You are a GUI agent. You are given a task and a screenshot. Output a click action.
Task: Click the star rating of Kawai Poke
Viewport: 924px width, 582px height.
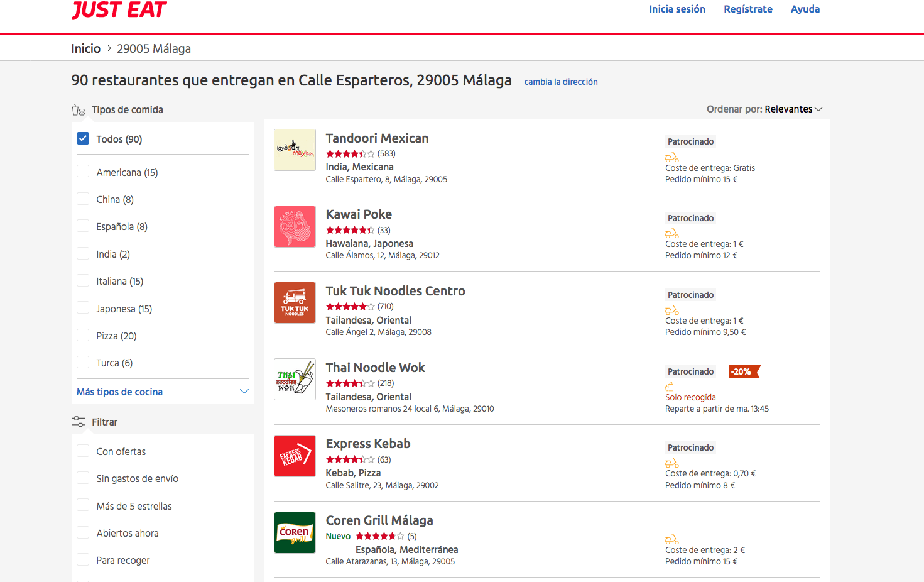pyautogui.click(x=350, y=230)
